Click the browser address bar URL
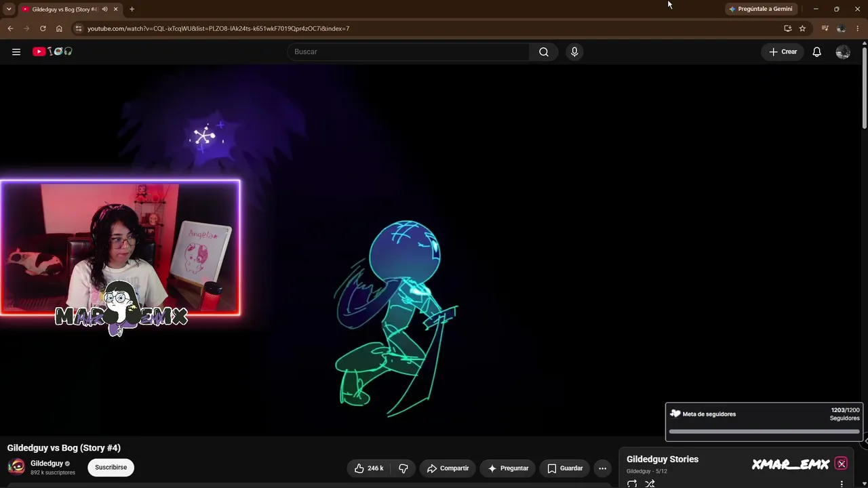The height and width of the screenshot is (488, 868). click(x=218, y=28)
